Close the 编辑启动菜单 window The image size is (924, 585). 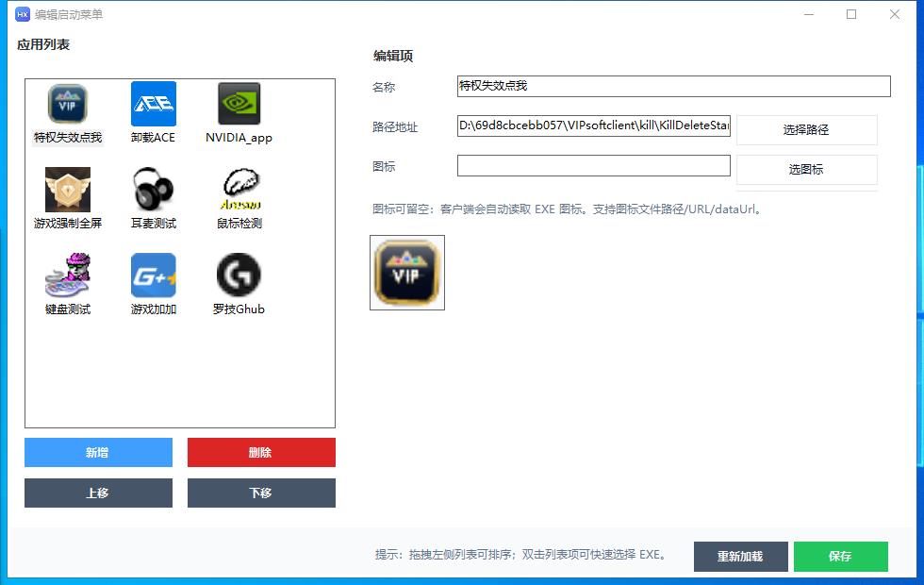pos(895,14)
